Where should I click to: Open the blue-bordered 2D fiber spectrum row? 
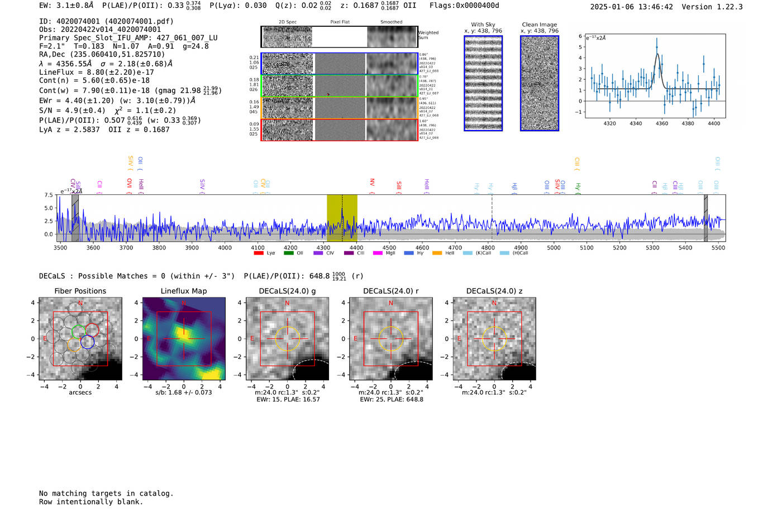pyautogui.click(x=340, y=64)
